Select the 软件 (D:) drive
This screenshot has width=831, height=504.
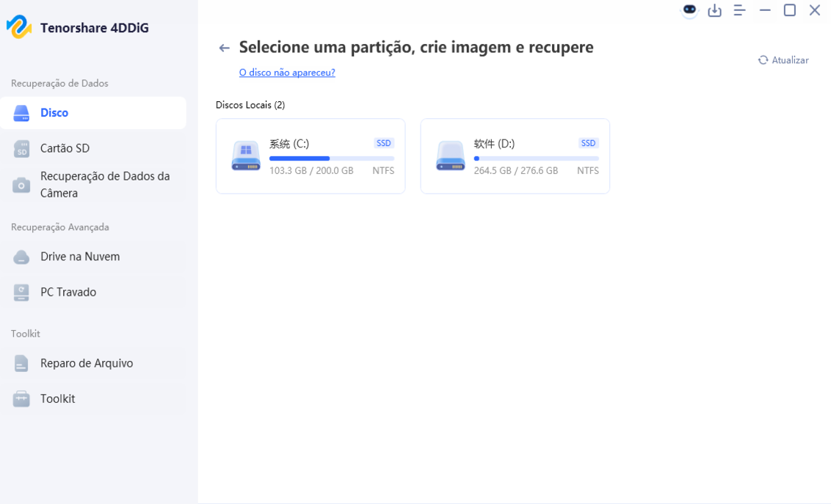tap(514, 156)
